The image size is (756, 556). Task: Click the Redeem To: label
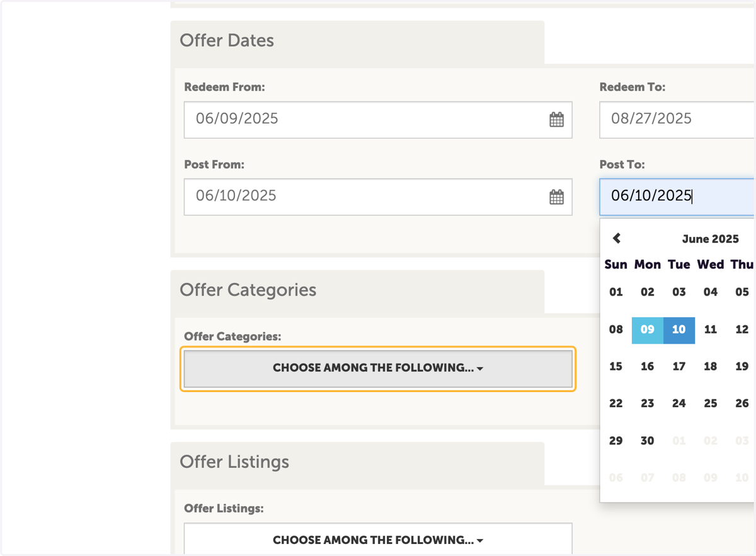(x=633, y=88)
